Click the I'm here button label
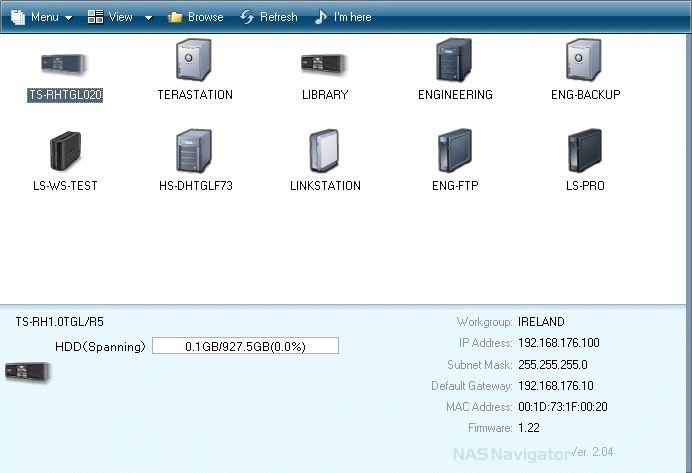The height and width of the screenshot is (473, 692). coord(353,17)
